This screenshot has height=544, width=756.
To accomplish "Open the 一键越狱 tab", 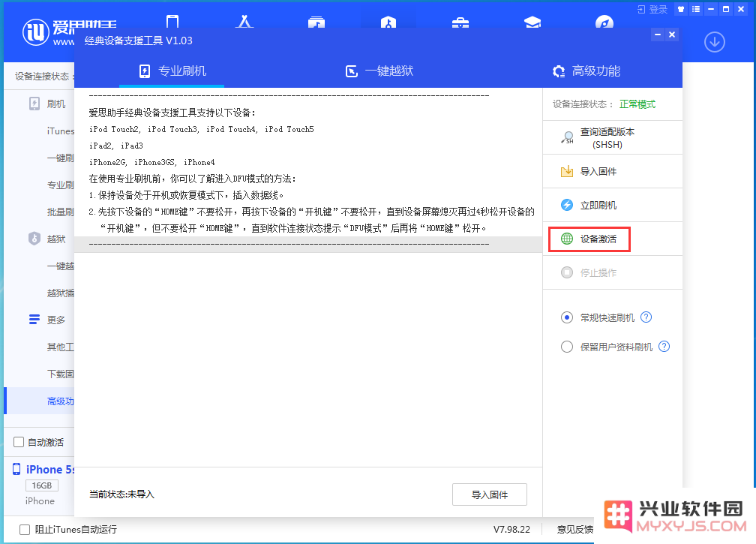I will click(x=379, y=71).
